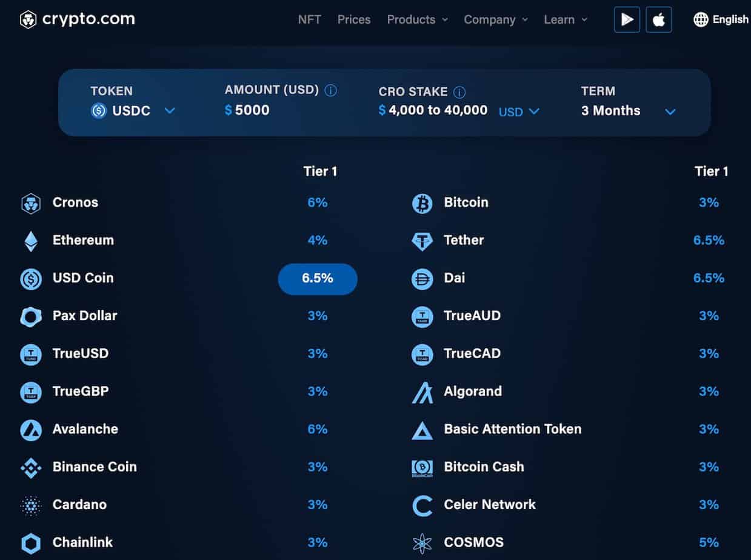Click the Google Play store icon
The height and width of the screenshot is (560, 751).
(x=627, y=19)
